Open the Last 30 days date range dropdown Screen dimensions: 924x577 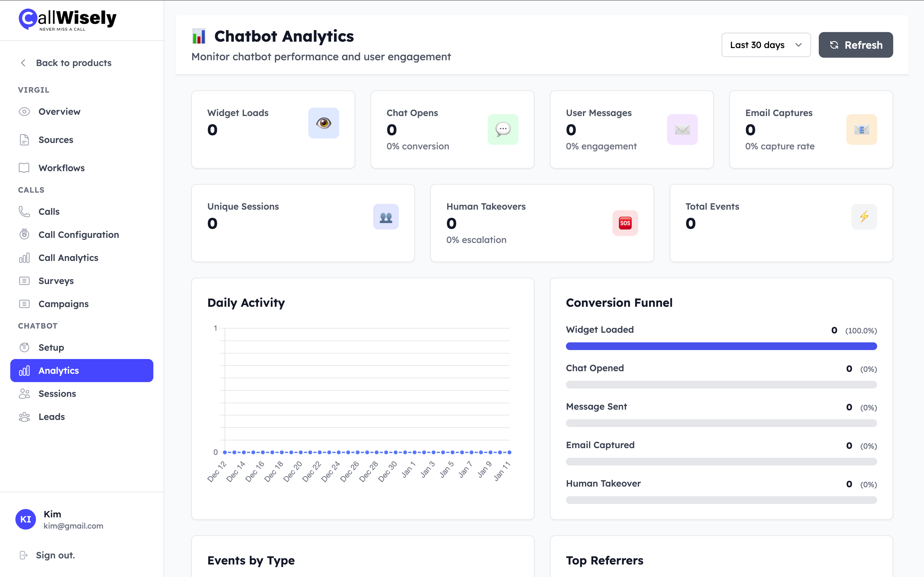(x=766, y=45)
